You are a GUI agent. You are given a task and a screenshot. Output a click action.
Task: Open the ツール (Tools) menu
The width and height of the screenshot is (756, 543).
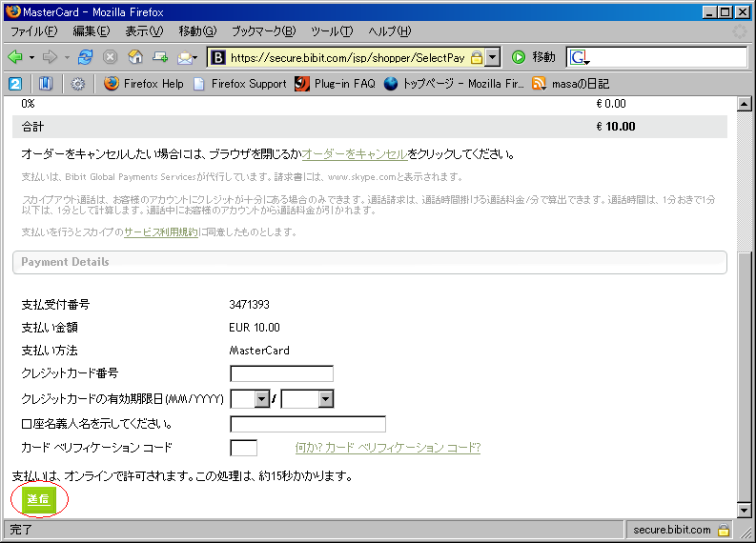(x=331, y=31)
